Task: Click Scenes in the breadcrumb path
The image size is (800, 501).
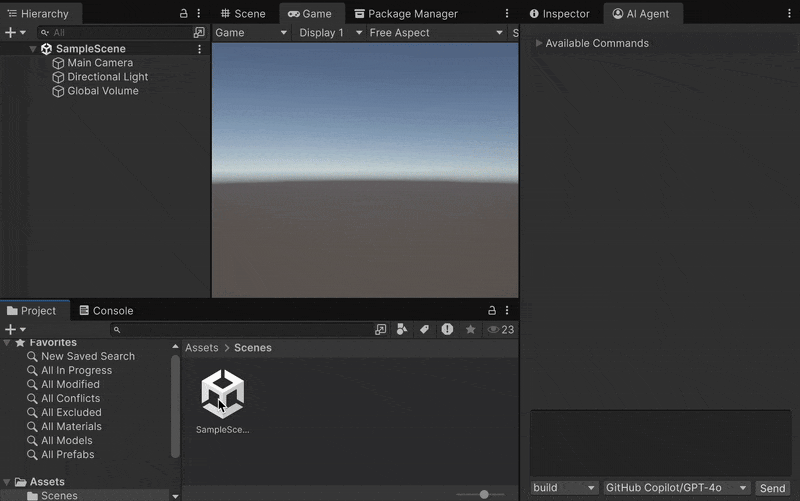Action: tap(253, 347)
